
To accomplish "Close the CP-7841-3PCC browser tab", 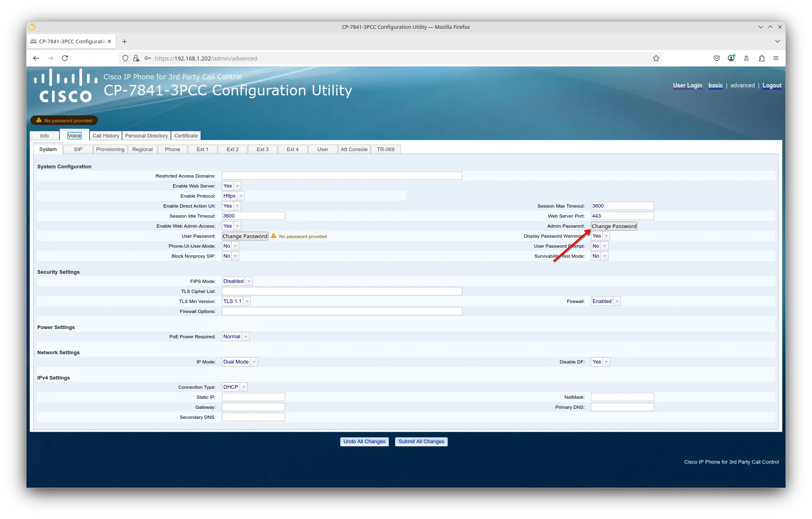I will click(x=109, y=41).
